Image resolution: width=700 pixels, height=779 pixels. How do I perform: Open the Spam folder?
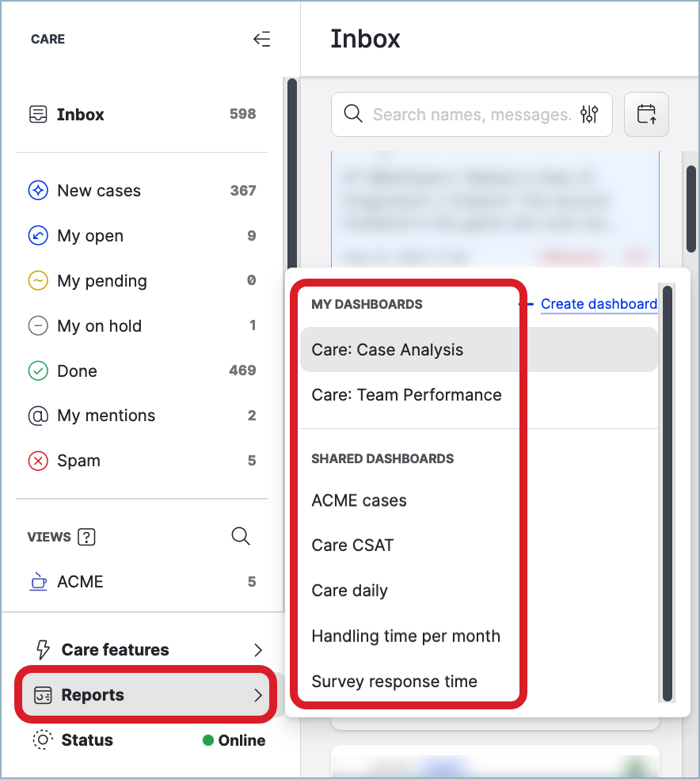click(x=78, y=461)
